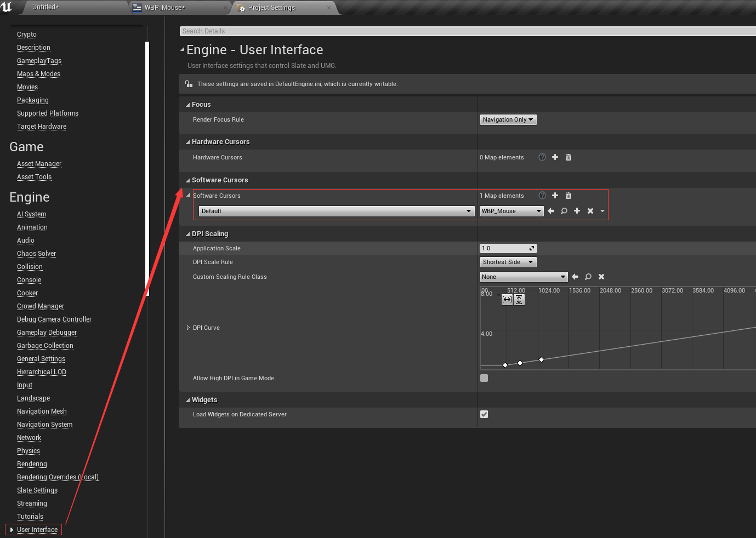Open the Custom Scaling Rule Class dropdown
The height and width of the screenshot is (538, 756).
click(x=524, y=277)
